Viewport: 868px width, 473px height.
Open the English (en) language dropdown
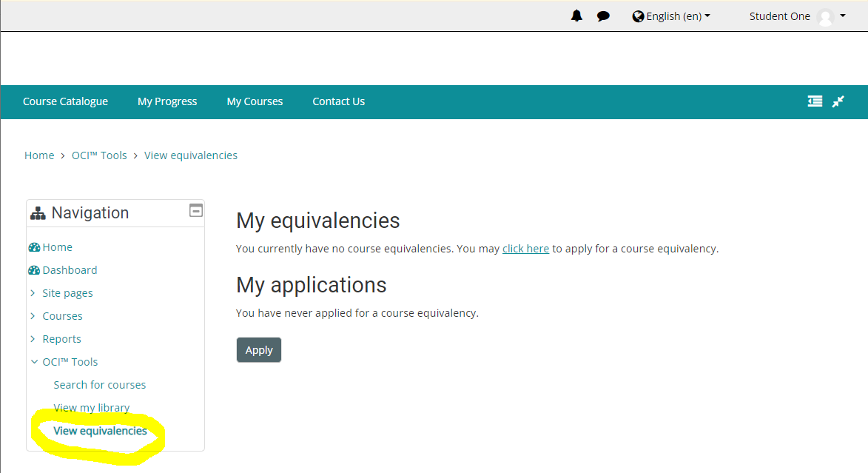[671, 16]
